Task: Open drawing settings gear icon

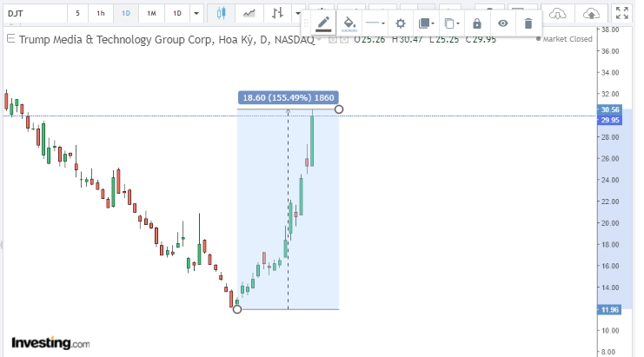Action: tap(400, 23)
